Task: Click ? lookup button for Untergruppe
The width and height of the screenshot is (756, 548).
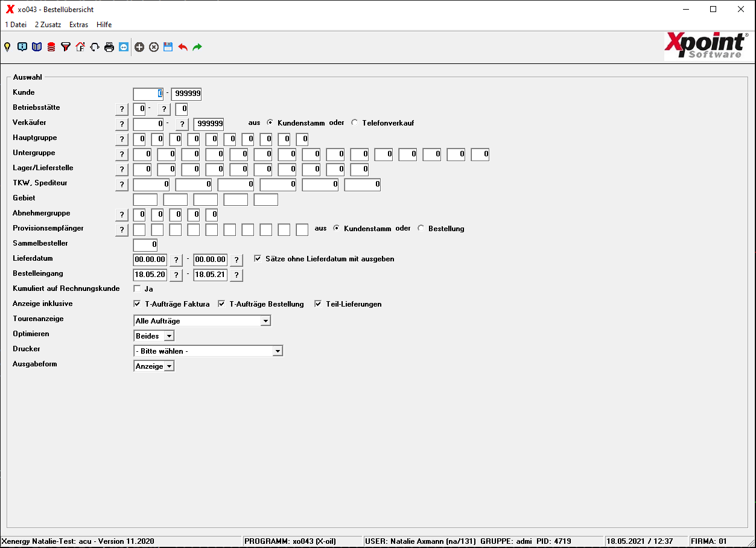Action: point(122,155)
